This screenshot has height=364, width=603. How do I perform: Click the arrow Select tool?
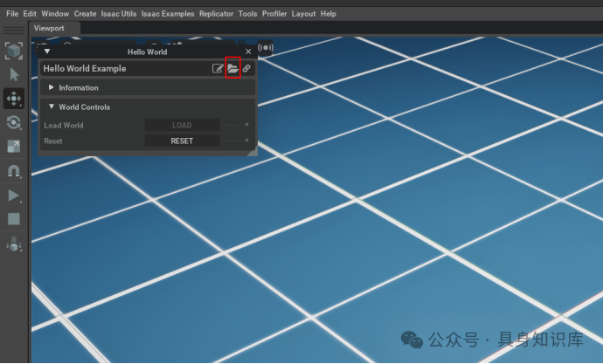tap(14, 75)
